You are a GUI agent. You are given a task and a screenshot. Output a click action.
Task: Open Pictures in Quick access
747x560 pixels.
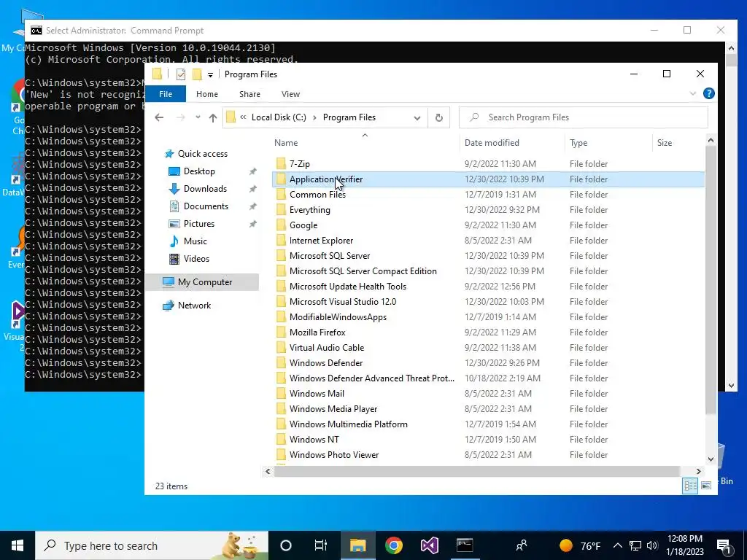pos(199,224)
